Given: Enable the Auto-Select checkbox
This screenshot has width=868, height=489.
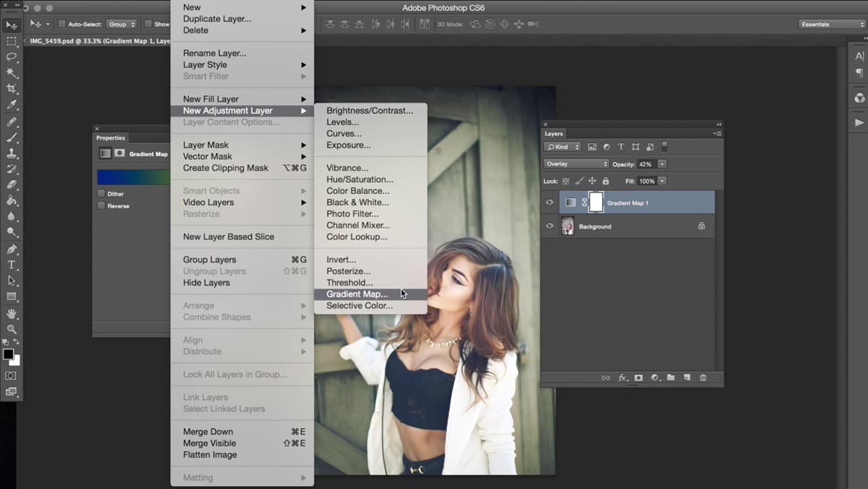Looking at the screenshot, I should (x=62, y=24).
